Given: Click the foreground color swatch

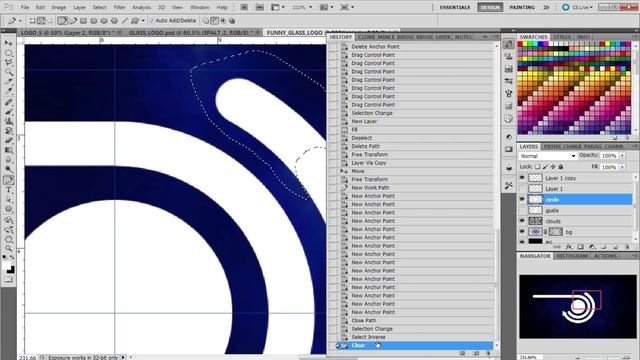Looking at the screenshot, I should click(6, 266).
